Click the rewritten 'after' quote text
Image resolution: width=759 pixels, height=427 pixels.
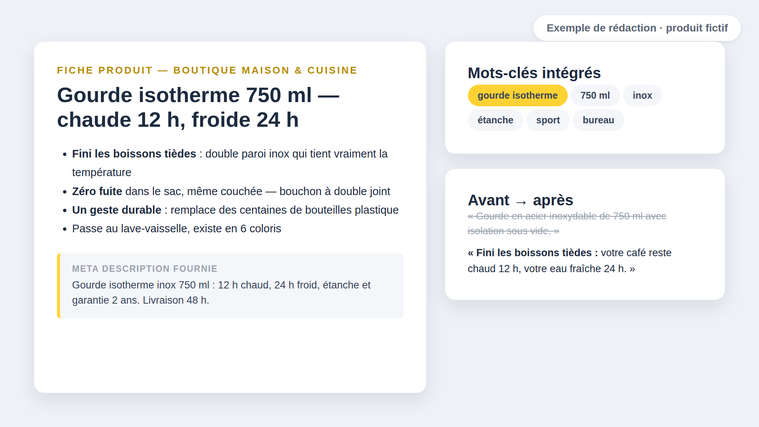click(x=569, y=260)
